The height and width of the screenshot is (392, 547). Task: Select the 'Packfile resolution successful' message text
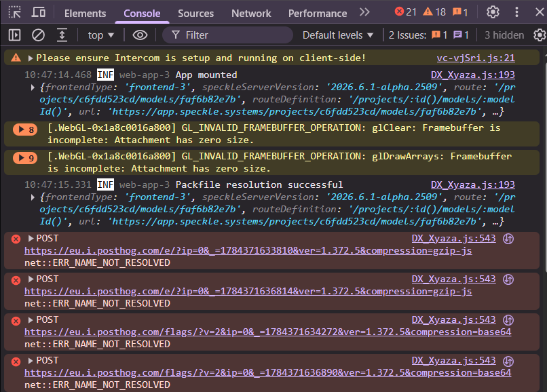point(259,184)
